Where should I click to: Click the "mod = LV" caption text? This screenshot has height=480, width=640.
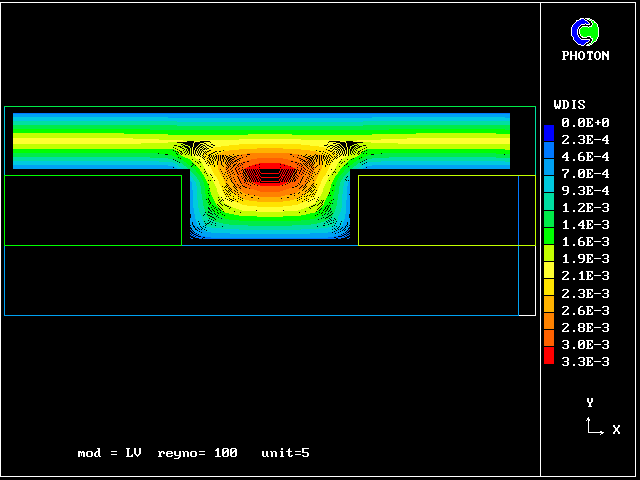coord(109,453)
